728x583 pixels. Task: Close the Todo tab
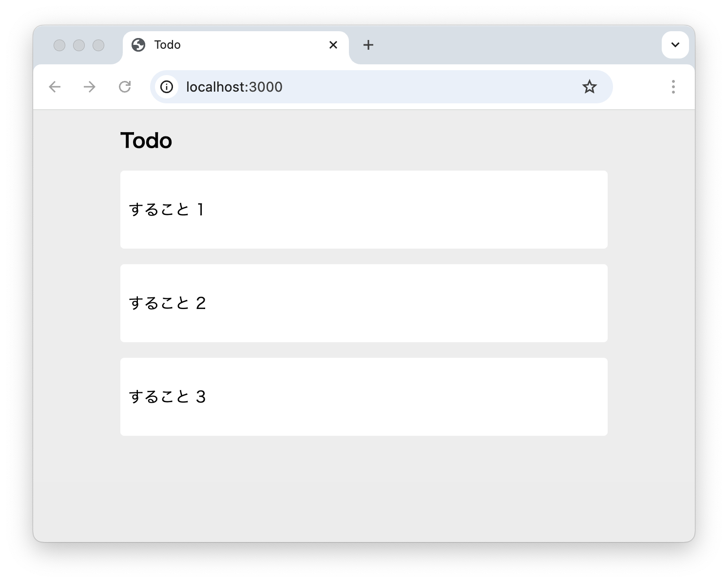click(x=333, y=45)
